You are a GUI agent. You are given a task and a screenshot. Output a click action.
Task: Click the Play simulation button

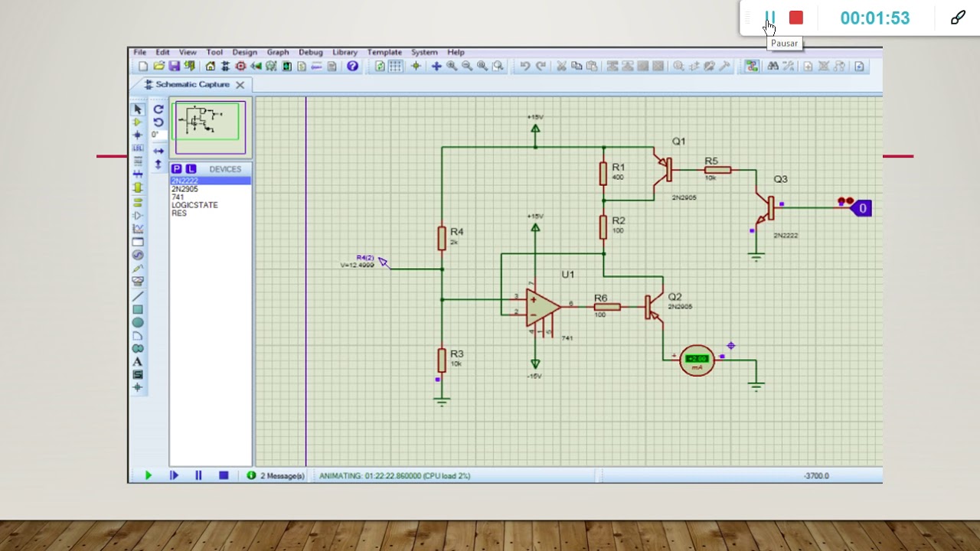(x=149, y=476)
